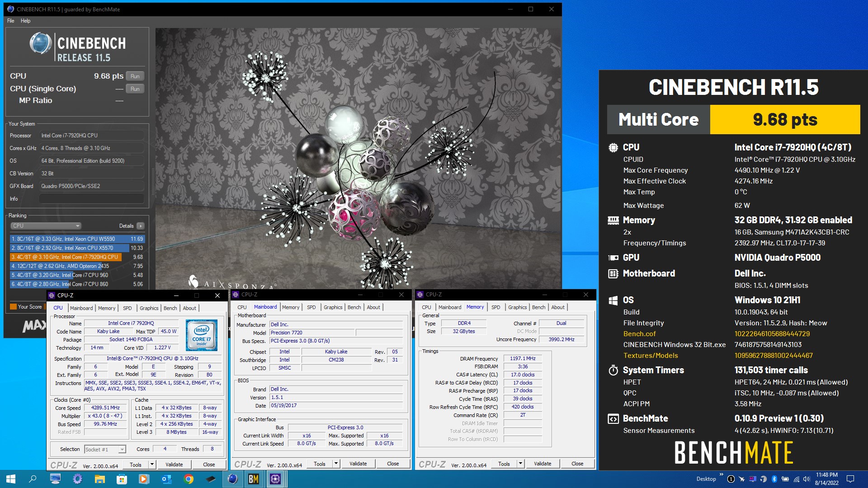Click the Precision 7720 model field

tap(312, 333)
